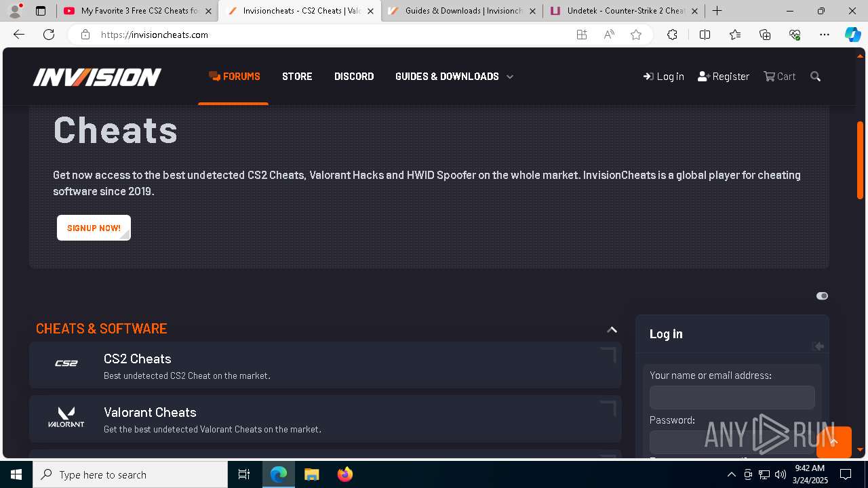The height and width of the screenshot is (488, 868).
Task: Click the CS2 logo icon
Action: (x=66, y=363)
